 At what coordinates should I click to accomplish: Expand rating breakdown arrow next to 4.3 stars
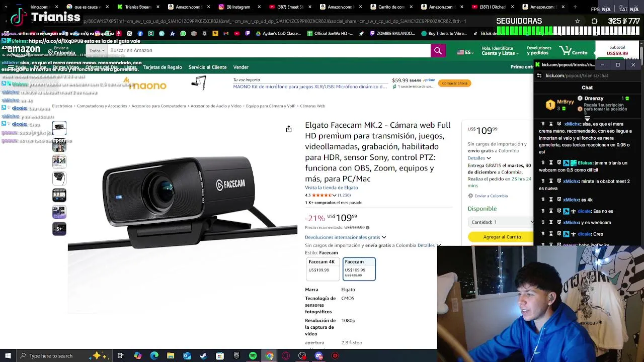[334, 195]
